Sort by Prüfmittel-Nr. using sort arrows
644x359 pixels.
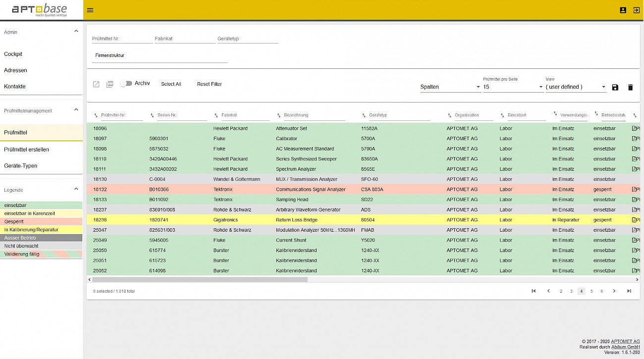(x=95, y=115)
